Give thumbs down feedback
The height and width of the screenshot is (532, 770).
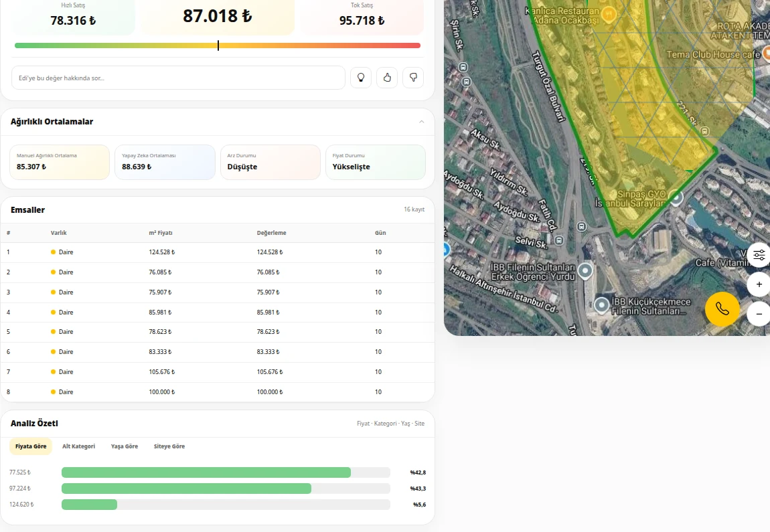pyautogui.click(x=413, y=78)
